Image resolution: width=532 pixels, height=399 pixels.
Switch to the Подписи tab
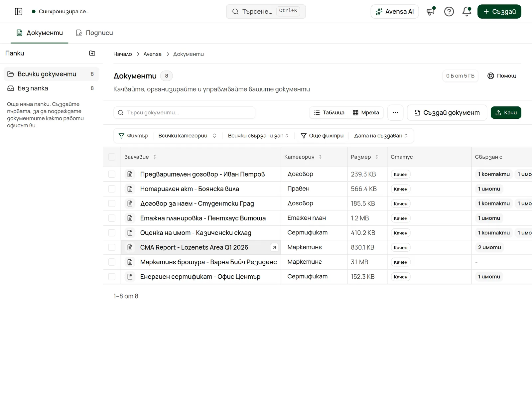coord(94,33)
